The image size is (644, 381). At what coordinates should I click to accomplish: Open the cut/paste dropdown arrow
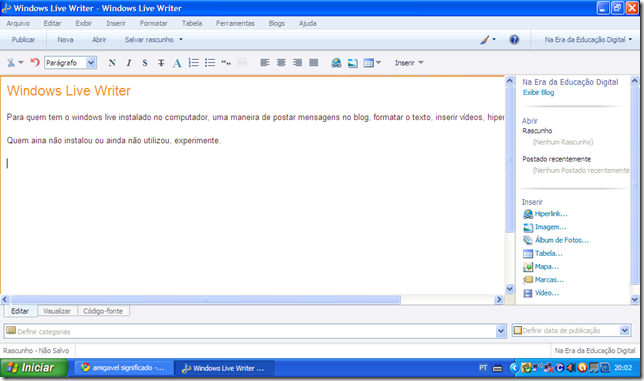(x=21, y=62)
